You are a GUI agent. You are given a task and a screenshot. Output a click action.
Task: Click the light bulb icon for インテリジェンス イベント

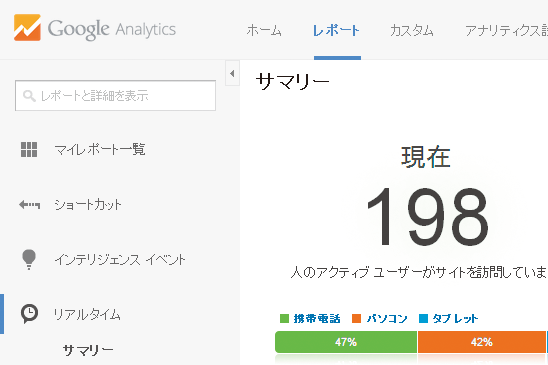[x=29, y=259]
